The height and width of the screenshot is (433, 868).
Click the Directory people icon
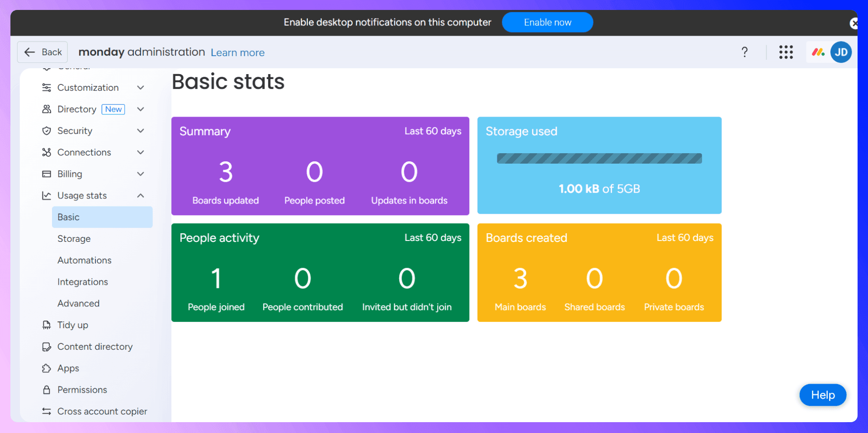pyautogui.click(x=47, y=109)
